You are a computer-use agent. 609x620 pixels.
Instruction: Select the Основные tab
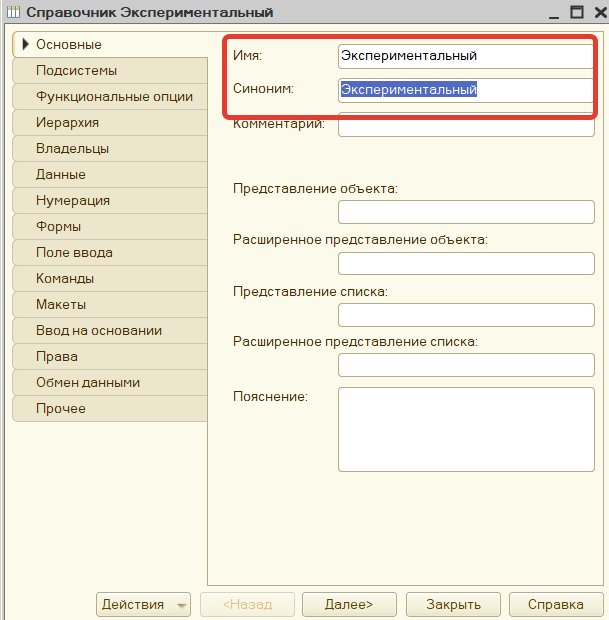point(110,44)
